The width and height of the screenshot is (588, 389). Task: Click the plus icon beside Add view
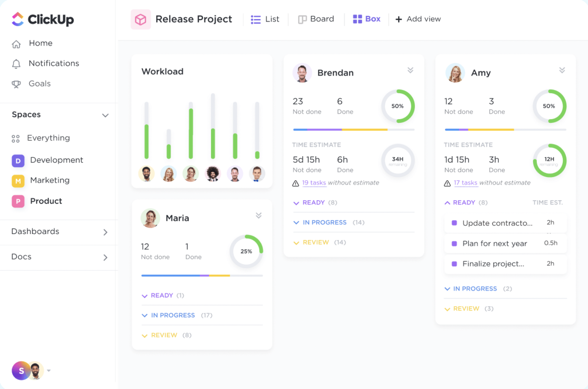[x=399, y=19]
